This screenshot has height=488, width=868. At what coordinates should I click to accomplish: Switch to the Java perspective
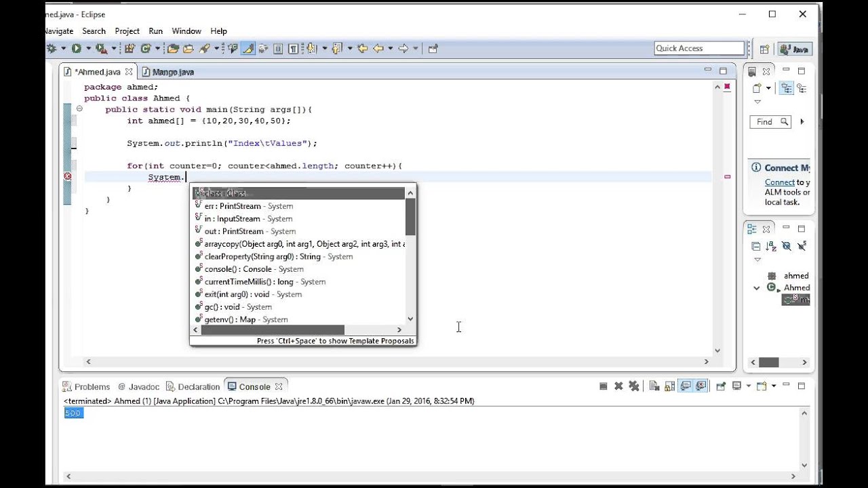click(x=795, y=49)
